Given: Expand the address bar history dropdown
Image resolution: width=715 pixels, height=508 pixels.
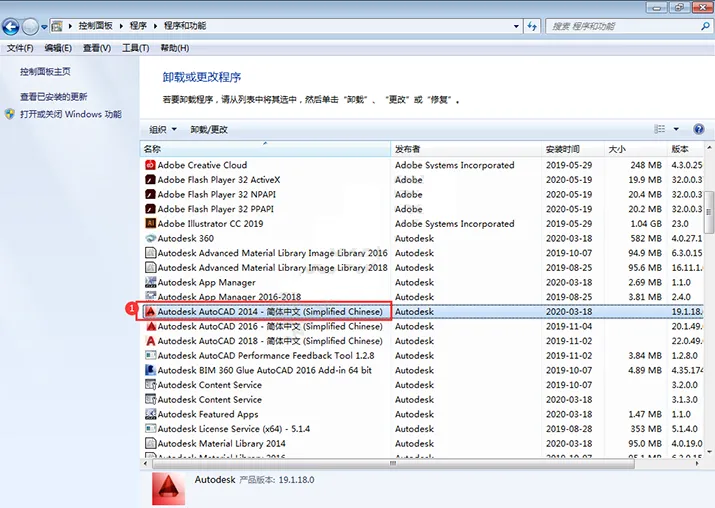Looking at the screenshot, I should (516, 26).
